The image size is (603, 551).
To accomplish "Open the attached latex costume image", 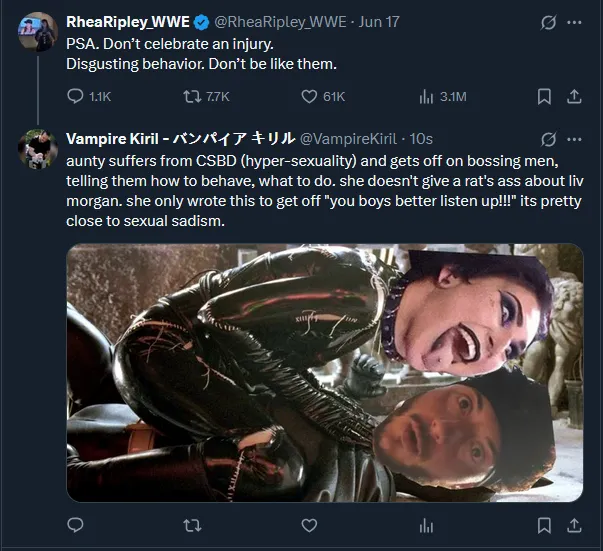I will 324,372.
